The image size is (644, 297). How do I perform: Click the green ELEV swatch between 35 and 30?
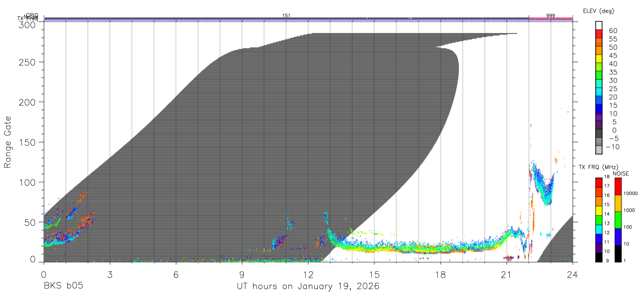598,76
